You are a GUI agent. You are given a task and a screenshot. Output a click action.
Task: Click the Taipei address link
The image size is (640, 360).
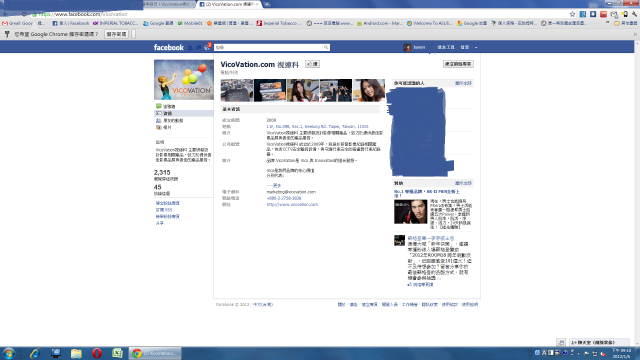point(317,127)
